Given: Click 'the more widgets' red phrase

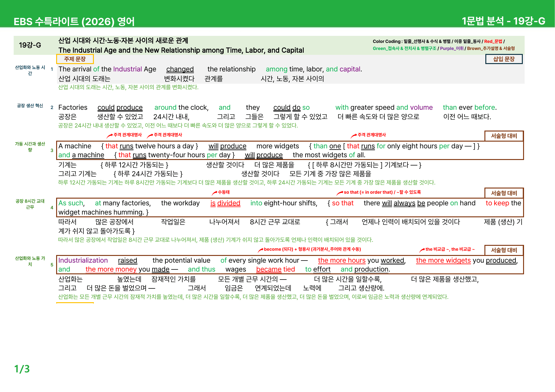Looking at the screenshot, I should (x=443, y=261).
